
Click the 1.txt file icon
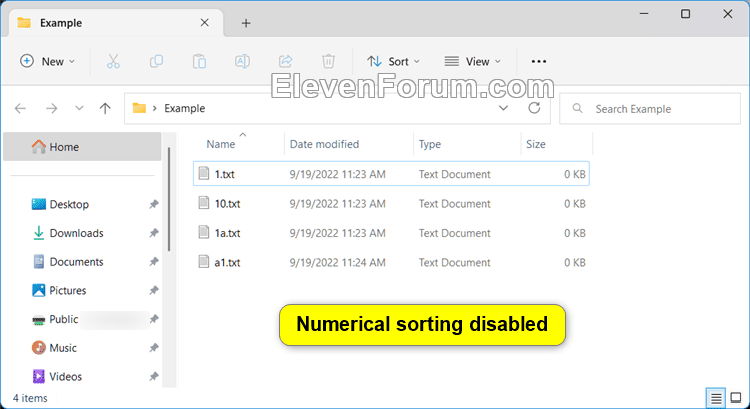coord(204,173)
